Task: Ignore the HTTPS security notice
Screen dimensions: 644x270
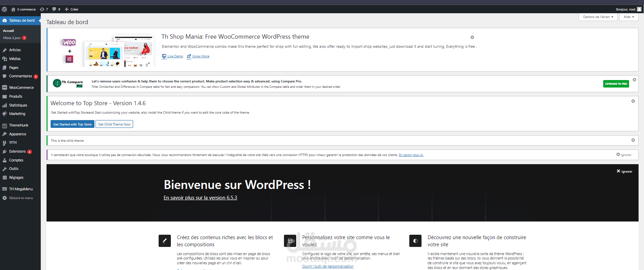Action: (x=624, y=155)
